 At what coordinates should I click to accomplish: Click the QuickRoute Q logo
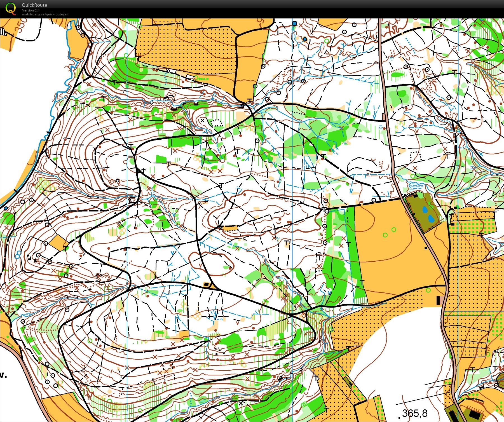[10, 8]
